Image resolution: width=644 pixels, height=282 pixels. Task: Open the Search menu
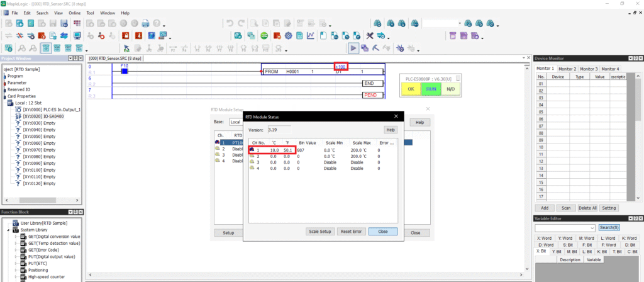click(x=42, y=13)
